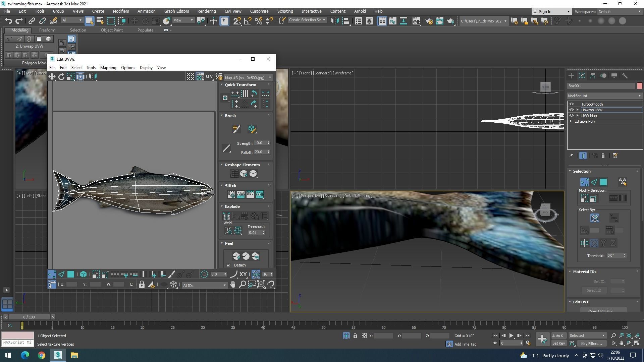Viewport: 644px width, 362px height.
Task: Click the Sign In button
Action: (551, 12)
